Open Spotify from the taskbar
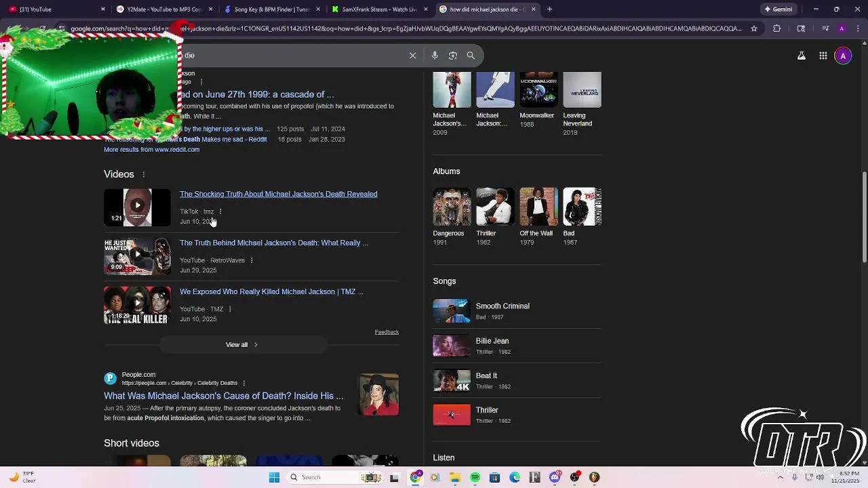The width and height of the screenshot is (868, 488). click(x=475, y=477)
